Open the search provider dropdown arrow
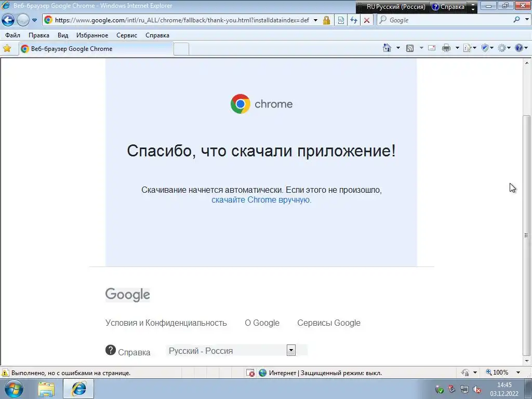Screen dimensions: 532x399 pyautogui.click(x=527, y=20)
